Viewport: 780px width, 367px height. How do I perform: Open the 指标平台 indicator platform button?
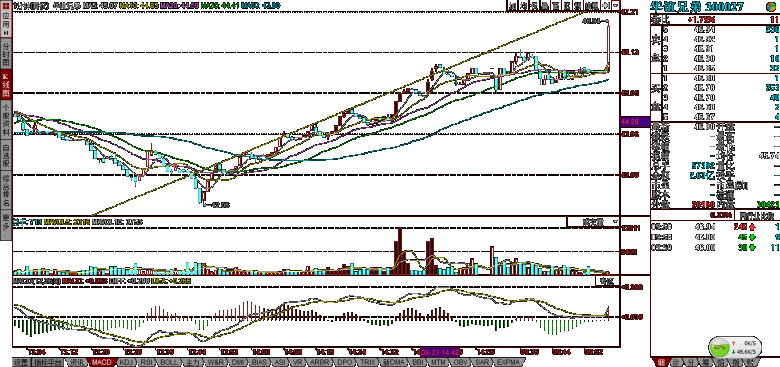pos(48,363)
